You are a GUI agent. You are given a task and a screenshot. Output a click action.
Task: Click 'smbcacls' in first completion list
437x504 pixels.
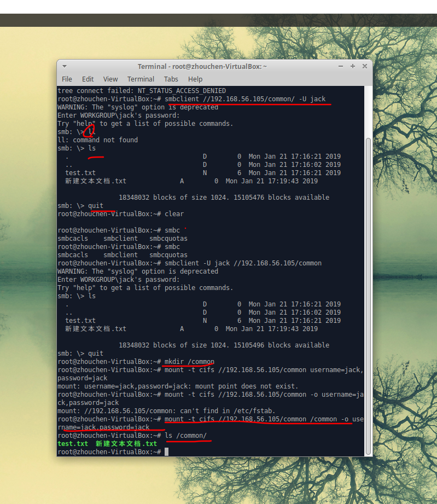(x=73, y=239)
